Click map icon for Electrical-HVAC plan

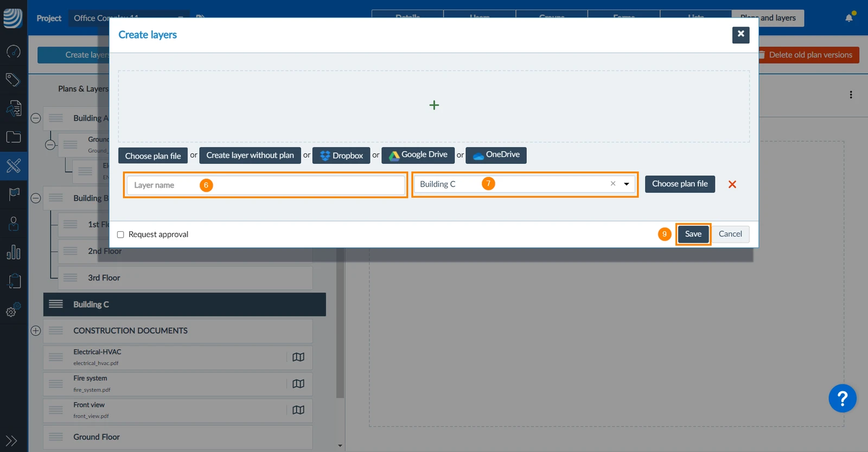click(x=298, y=357)
